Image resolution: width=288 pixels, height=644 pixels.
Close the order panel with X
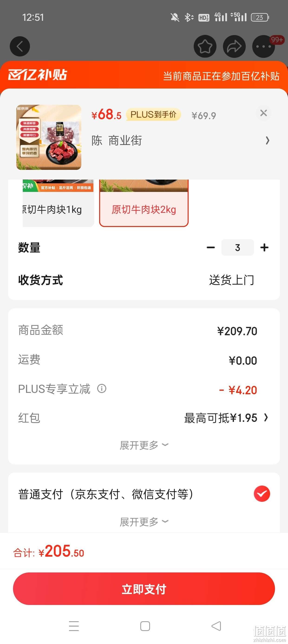point(264,113)
